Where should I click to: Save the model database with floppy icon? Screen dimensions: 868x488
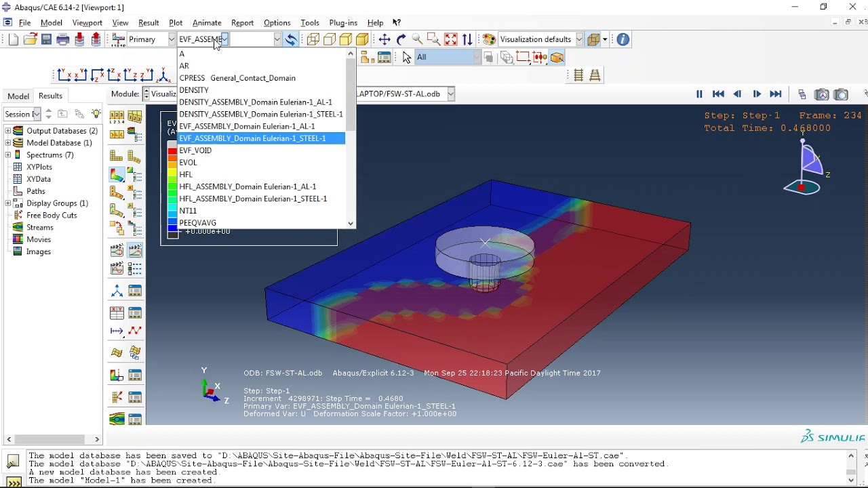(x=46, y=40)
